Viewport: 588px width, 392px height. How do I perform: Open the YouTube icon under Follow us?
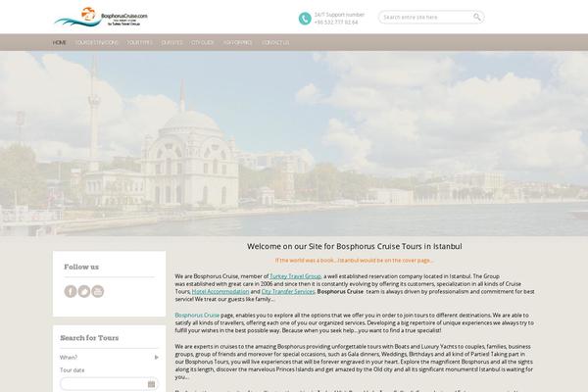(97, 291)
